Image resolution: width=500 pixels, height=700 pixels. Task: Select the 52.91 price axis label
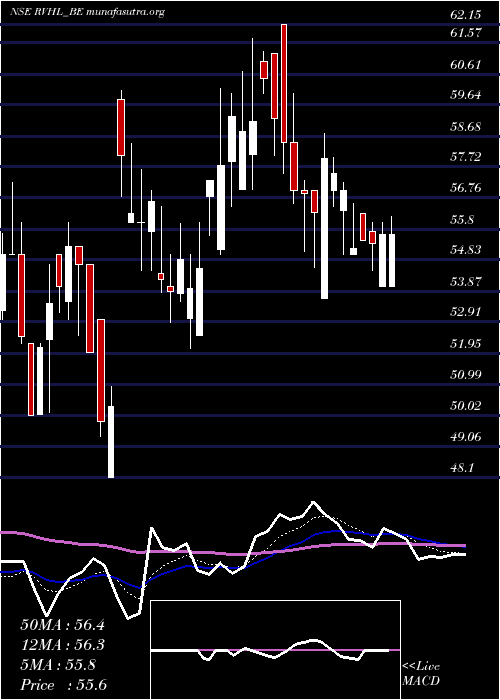click(466, 312)
